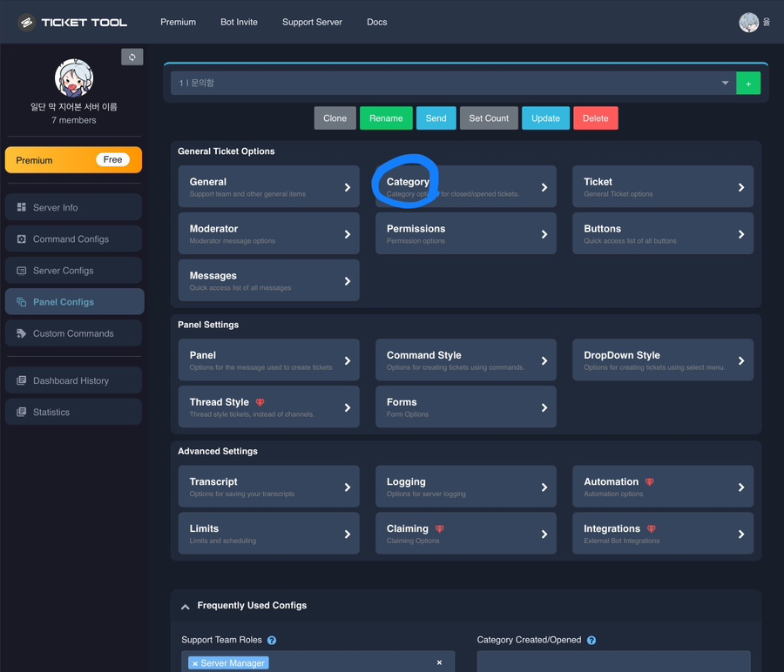
Task: Open the Docs navigation link
Action: pos(376,22)
